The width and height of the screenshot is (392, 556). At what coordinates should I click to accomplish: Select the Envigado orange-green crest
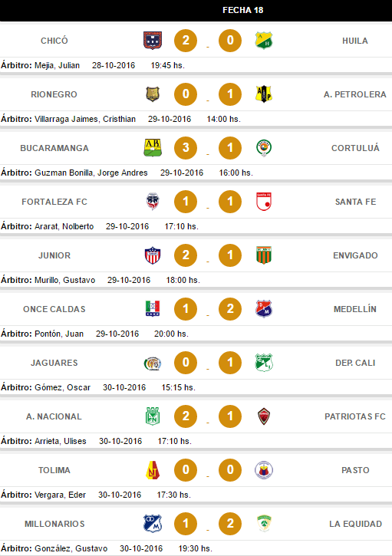point(264,255)
